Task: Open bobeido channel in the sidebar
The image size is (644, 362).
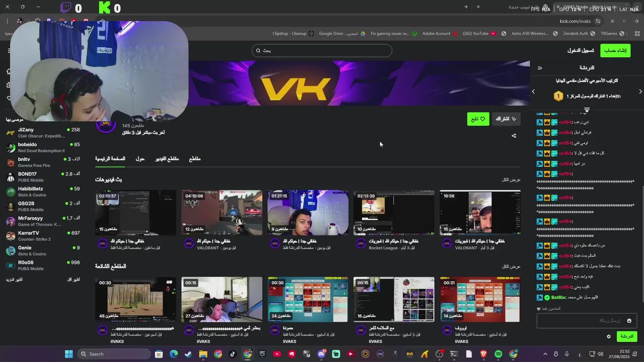Action: coord(43,147)
